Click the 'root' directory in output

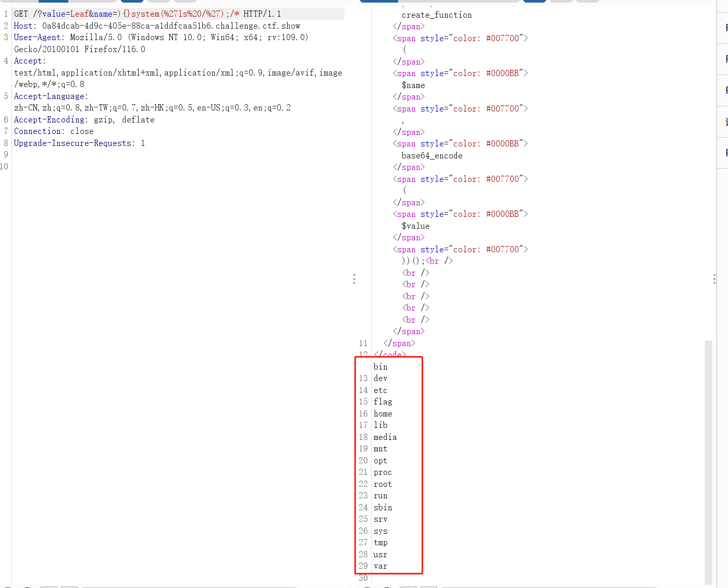click(383, 484)
